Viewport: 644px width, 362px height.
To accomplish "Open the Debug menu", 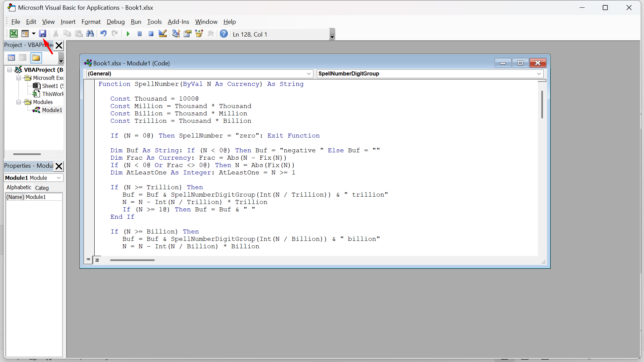I will pyautogui.click(x=115, y=21).
